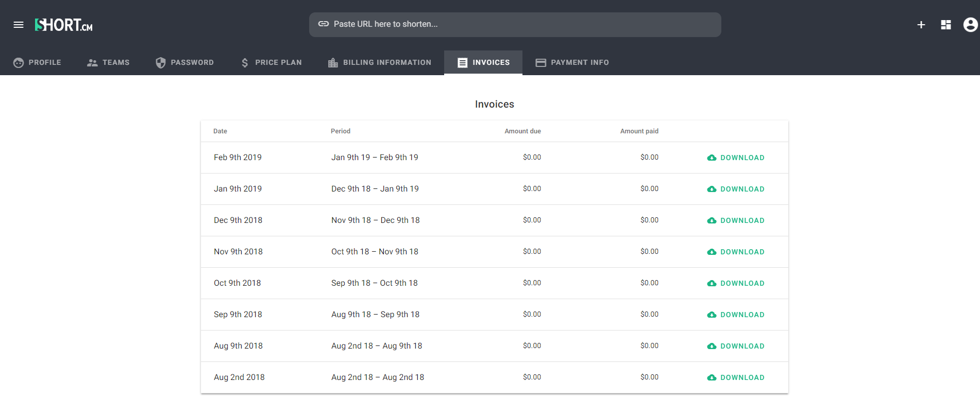980x398 pixels.
Task: Select the 'Dec 9th 2018' date cell
Action: tap(238, 220)
